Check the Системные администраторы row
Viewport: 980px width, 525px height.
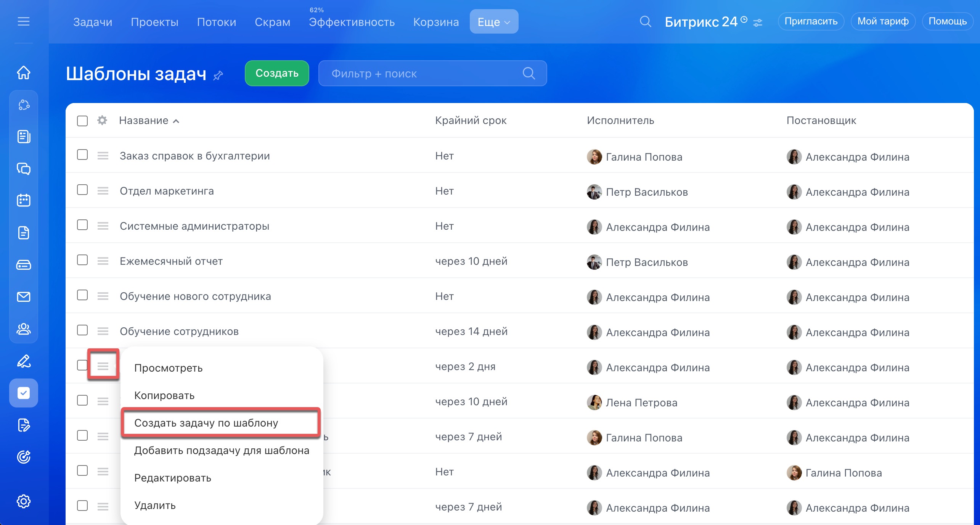(82, 225)
